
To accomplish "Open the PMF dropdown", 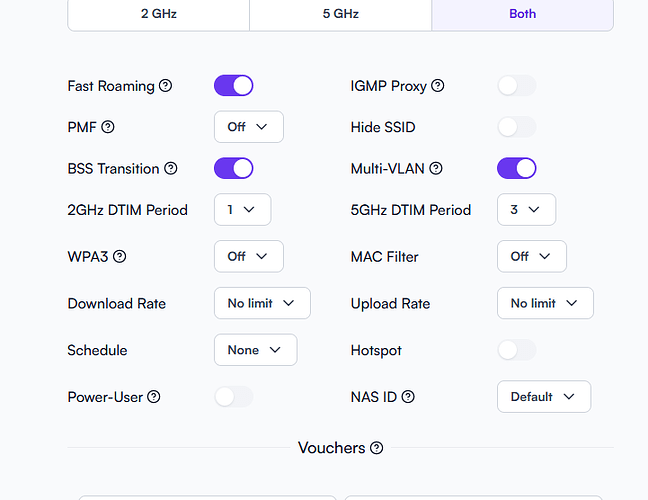I will (248, 127).
